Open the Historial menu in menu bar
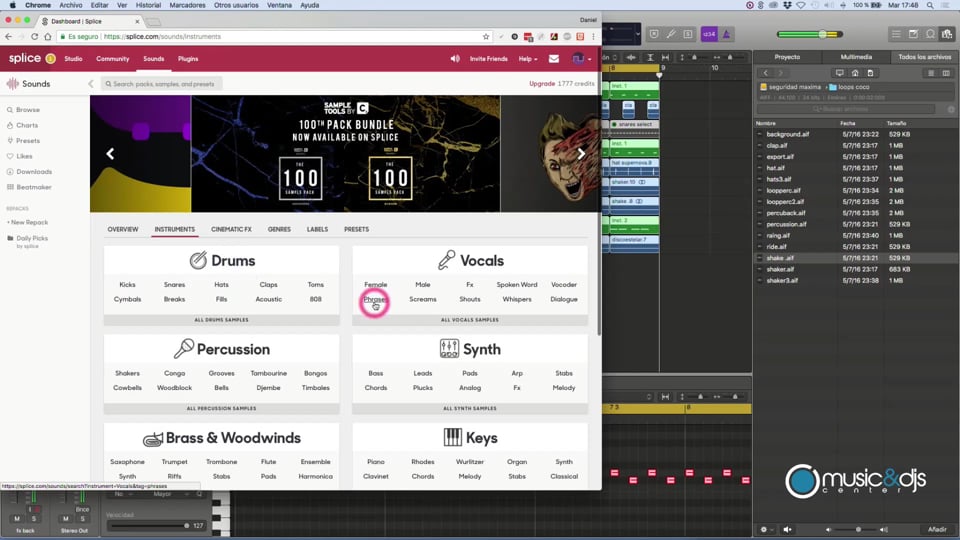 (x=148, y=5)
